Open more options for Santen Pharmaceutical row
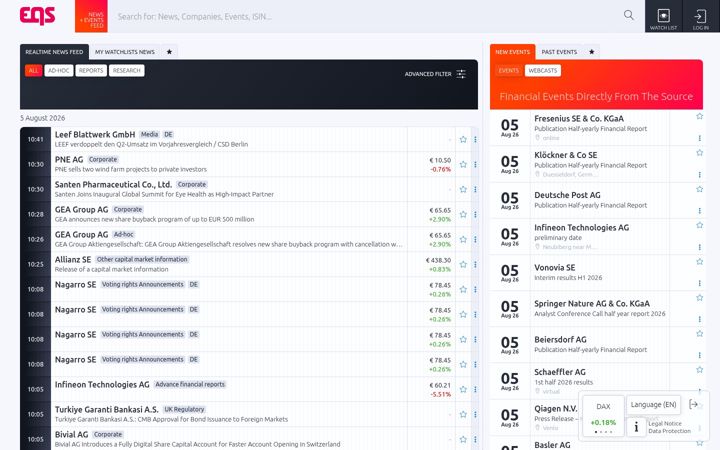Viewport: 720px width, 450px height. (475, 189)
